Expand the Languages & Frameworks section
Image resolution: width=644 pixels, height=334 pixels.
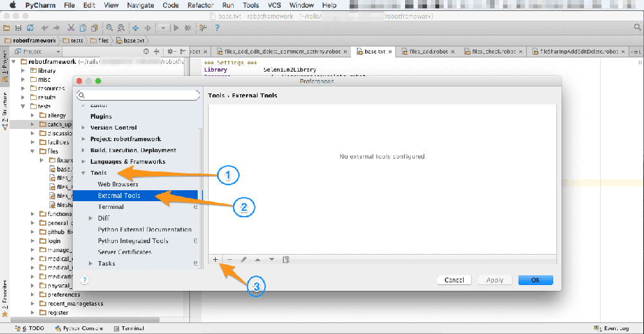(83, 162)
